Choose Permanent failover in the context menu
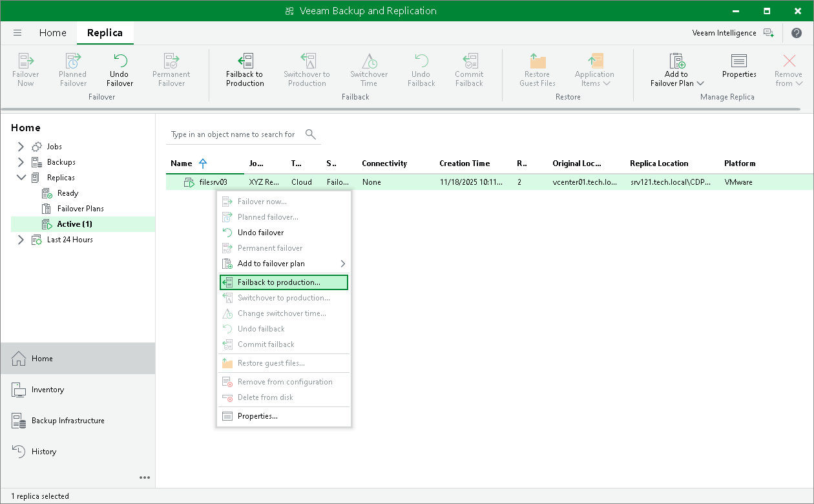Screen dimensions: 814x504 [284, 248]
